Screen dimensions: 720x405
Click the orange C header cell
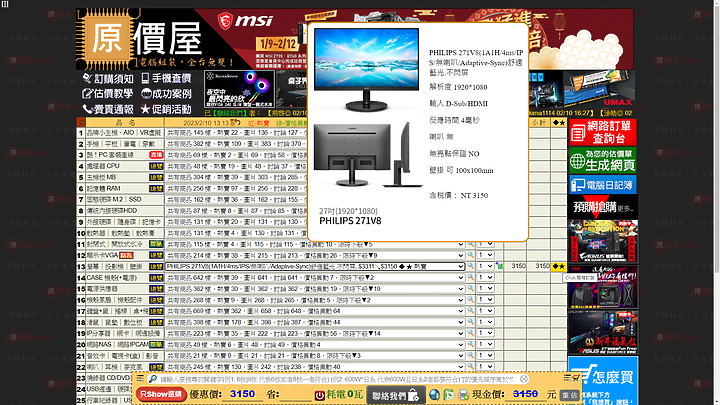(x=81, y=123)
